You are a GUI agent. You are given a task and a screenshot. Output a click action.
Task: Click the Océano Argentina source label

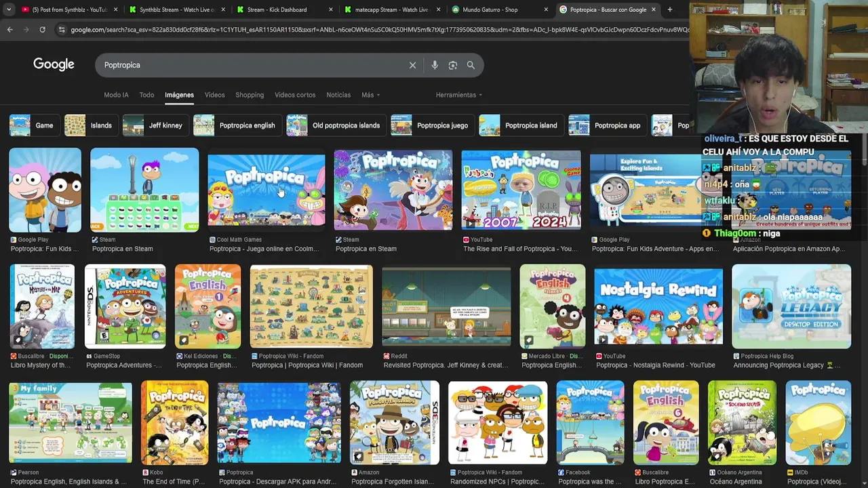coord(740,472)
